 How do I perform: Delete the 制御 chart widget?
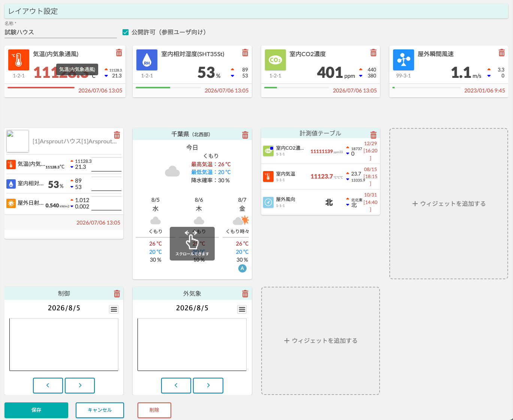pyautogui.click(x=117, y=293)
